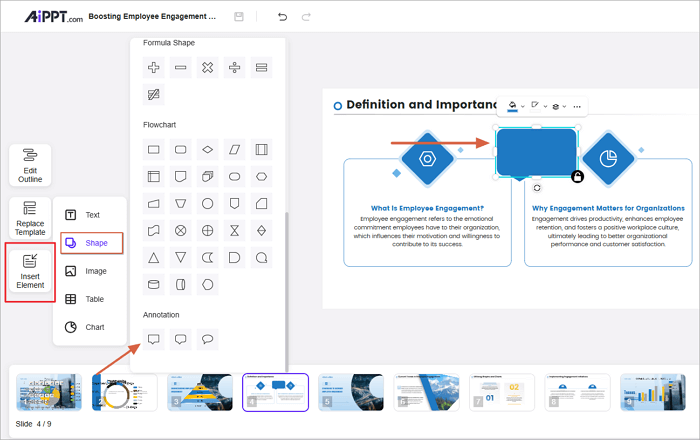
Task: Open slide 7 thumbnail with 01 and 02
Action: point(502,392)
